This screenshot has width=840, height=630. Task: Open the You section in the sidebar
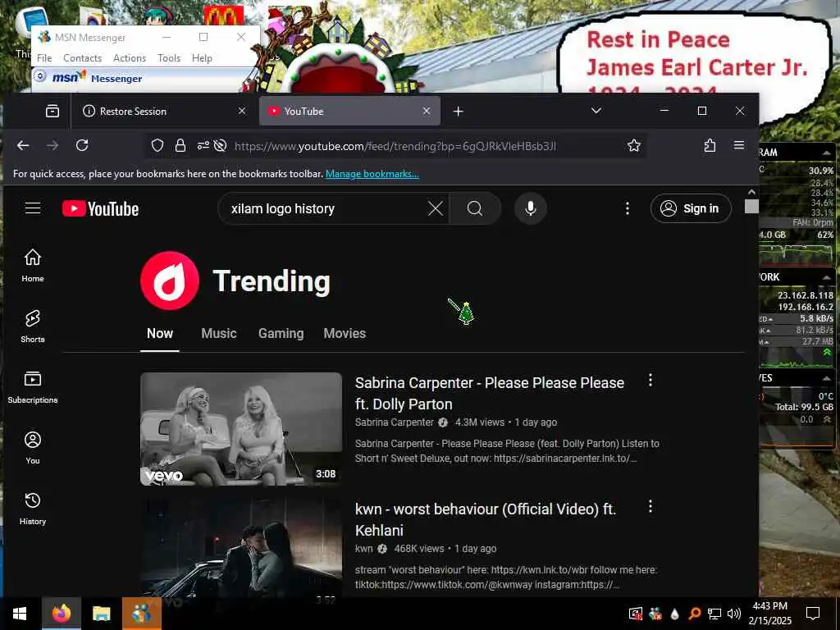click(33, 448)
